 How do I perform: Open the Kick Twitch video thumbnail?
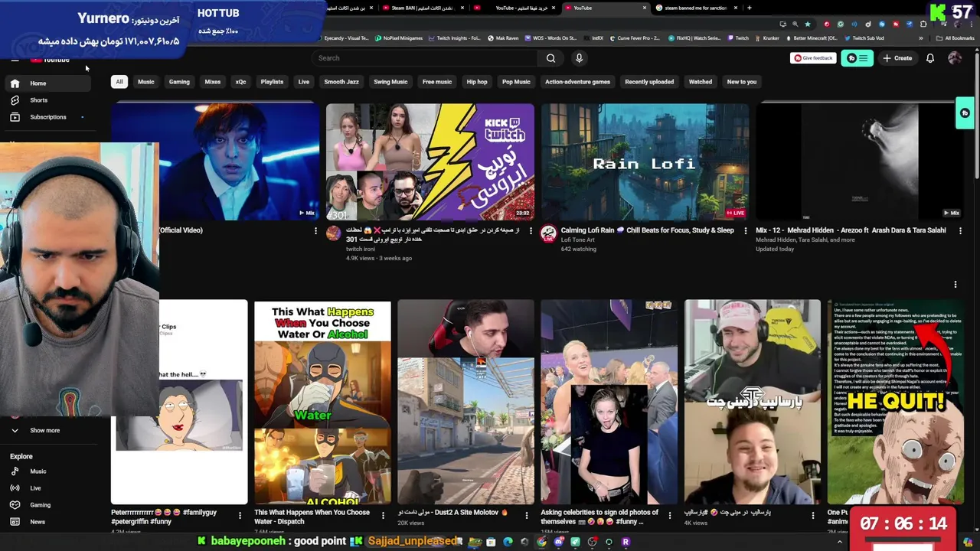pos(430,161)
